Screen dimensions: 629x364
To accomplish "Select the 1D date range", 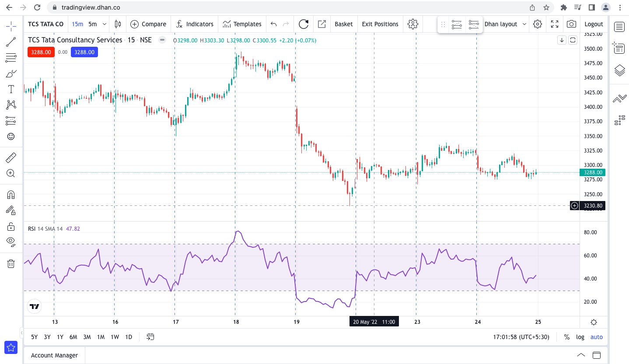I will pos(129,337).
